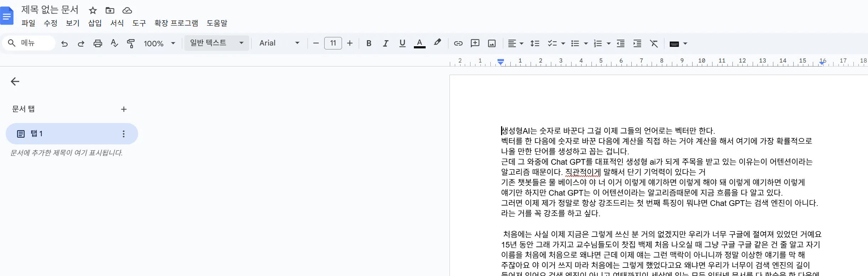Open the zoom 100% dropdown

coord(159,43)
